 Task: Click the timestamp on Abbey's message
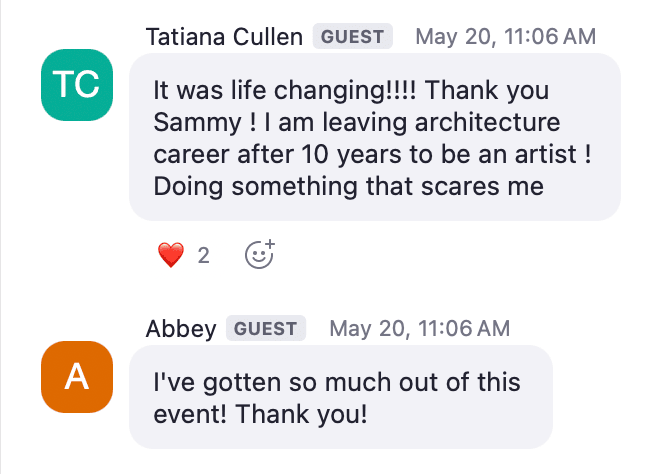click(420, 329)
